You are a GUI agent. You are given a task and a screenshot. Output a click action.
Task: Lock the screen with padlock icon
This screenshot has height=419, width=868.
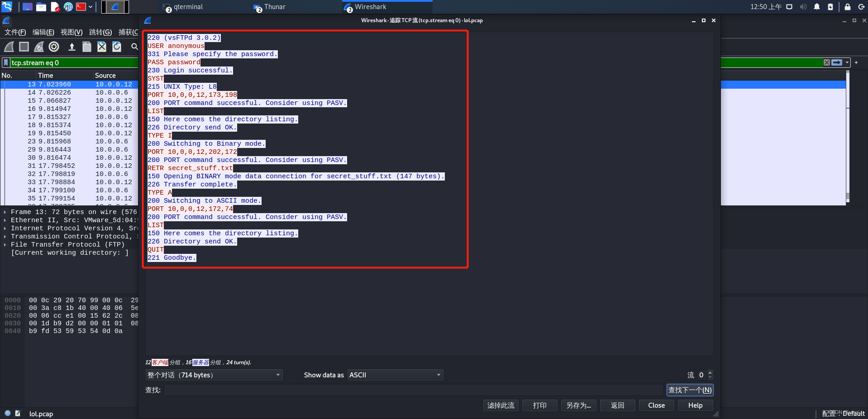tap(848, 7)
